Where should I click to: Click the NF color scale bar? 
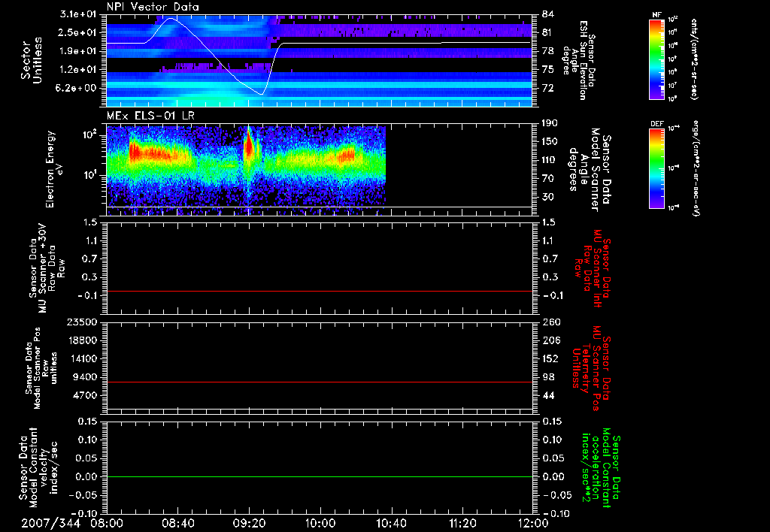coord(656,59)
